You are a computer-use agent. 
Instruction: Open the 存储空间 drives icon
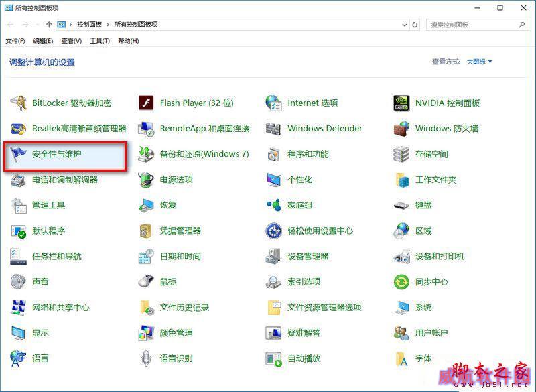pyautogui.click(x=401, y=154)
